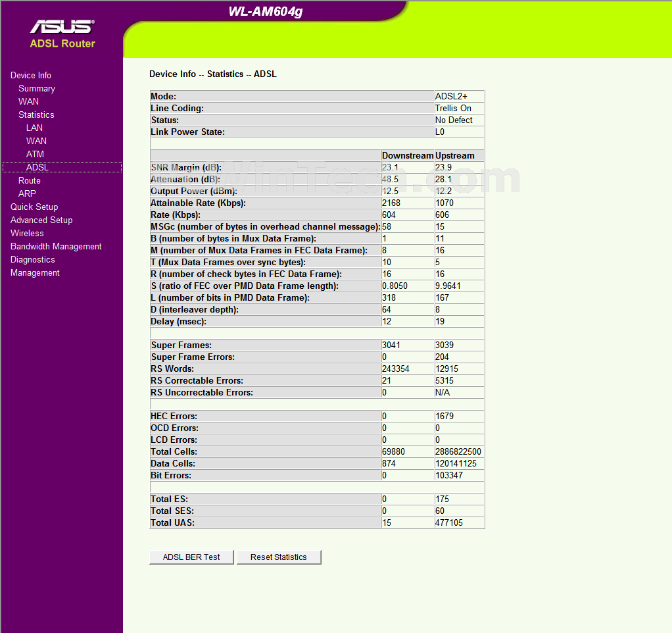Screen dimensions: 672x633
Task: Select Output Power downstream value 12.5
Action: click(390, 191)
